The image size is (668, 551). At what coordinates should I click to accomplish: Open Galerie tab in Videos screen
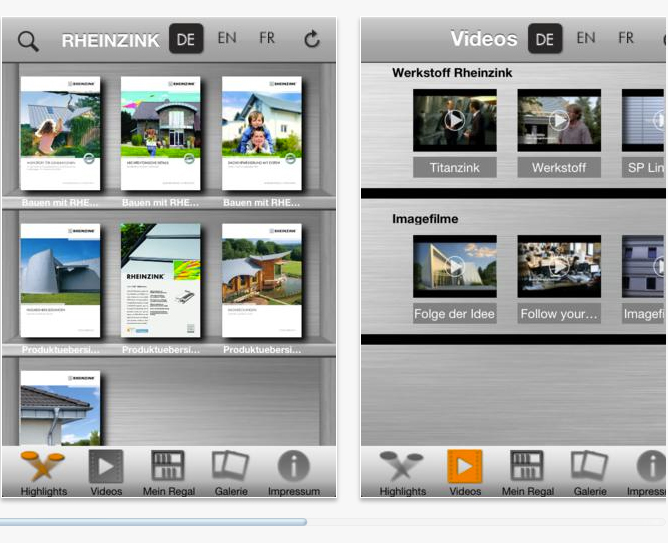[589, 472]
